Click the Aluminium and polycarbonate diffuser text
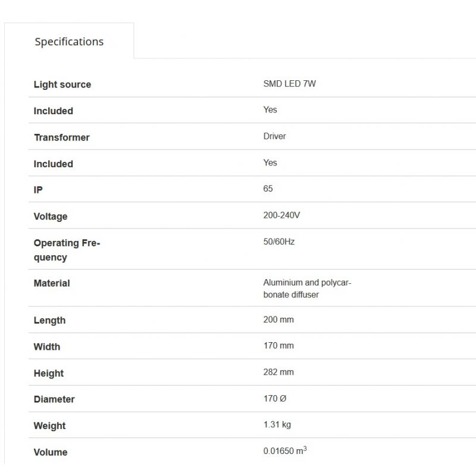 (307, 289)
